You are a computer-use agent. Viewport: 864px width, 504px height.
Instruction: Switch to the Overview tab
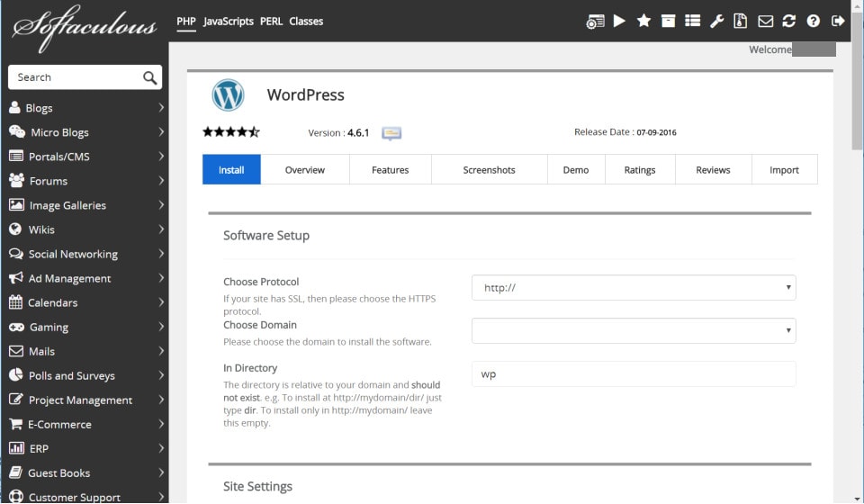click(x=305, y=170)
